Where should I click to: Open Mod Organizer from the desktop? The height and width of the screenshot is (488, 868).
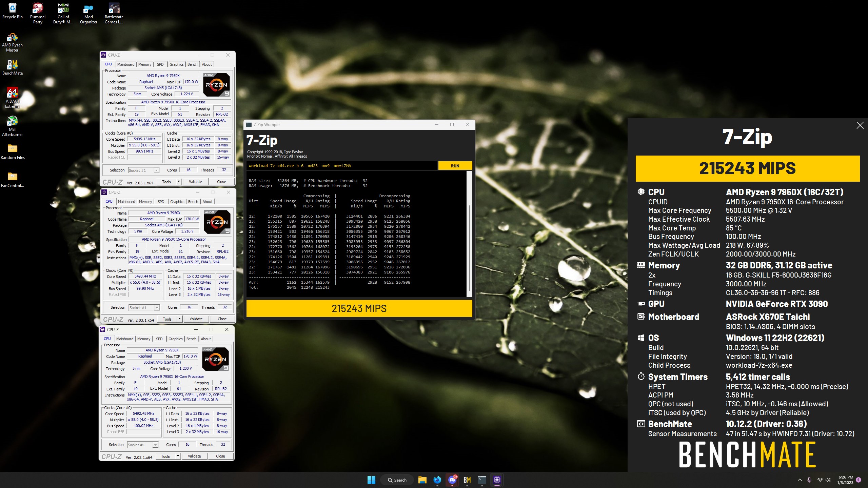(88, 14)
